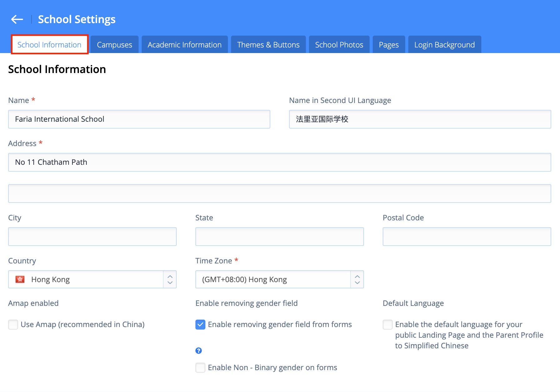
Task: Click the Enable removing gender field label
Action: 247,303
